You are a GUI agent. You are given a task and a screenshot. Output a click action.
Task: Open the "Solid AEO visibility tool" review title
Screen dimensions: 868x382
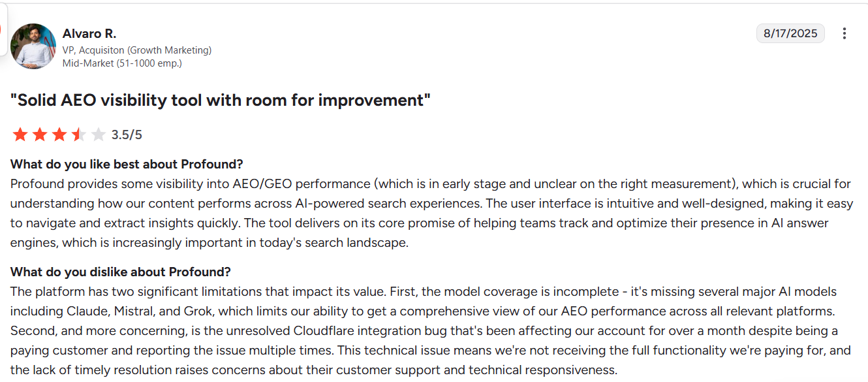[x=221, y=100]
